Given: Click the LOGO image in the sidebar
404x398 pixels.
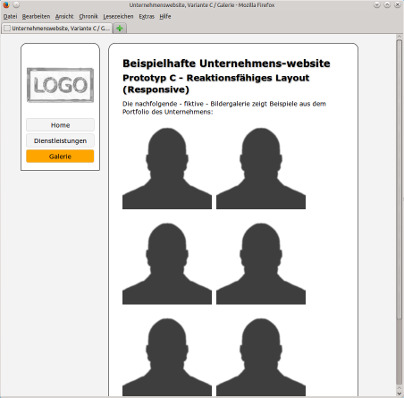Looking at the screenshot, I should point(60,85).
